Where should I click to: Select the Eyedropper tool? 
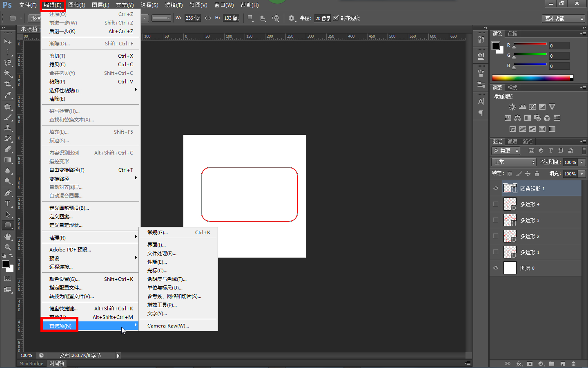click(x=8, y=94)
